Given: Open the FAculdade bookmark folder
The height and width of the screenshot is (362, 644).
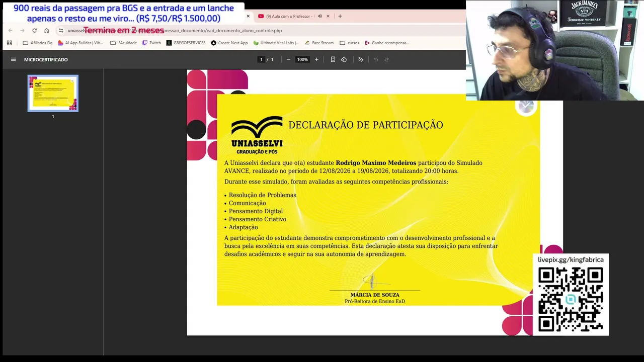Looking at the screenshot, I should 123,43.
